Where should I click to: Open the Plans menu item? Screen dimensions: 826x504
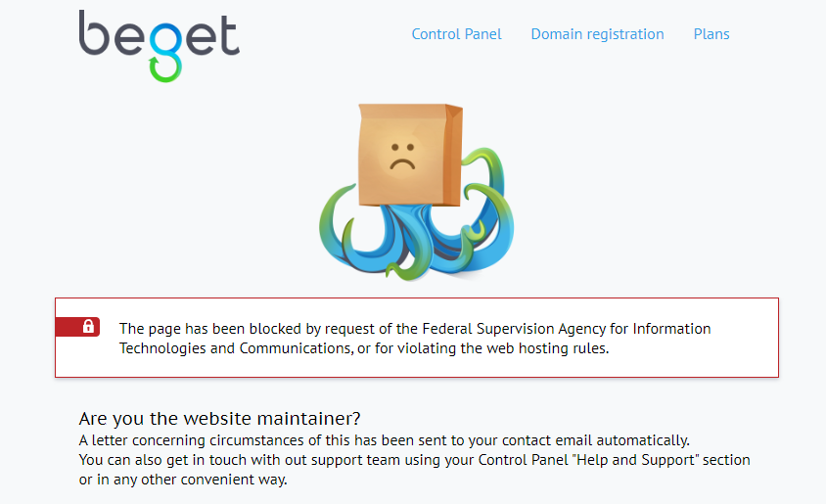pyautogui.click(x=711, y=34)
